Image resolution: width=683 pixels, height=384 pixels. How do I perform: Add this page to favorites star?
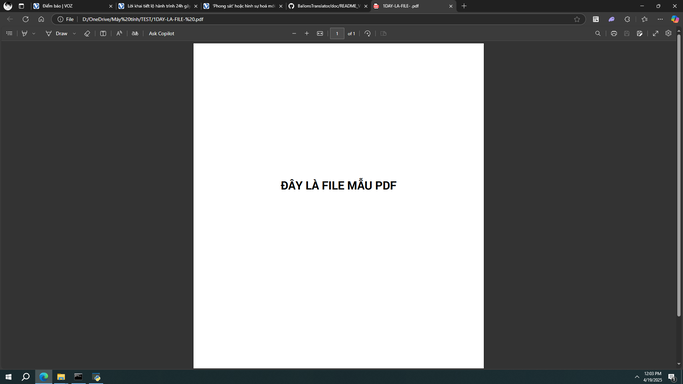[x=577, y=19]
